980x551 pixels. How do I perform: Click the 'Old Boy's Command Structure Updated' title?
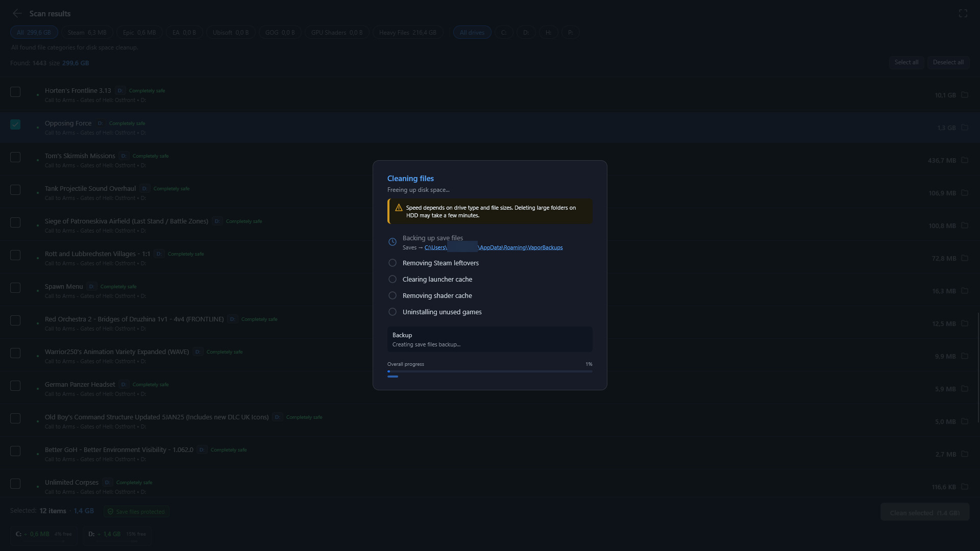157,417
